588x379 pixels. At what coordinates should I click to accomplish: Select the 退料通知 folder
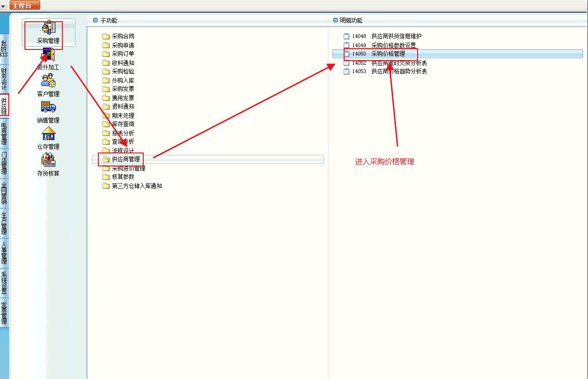(x=118, y=106)
